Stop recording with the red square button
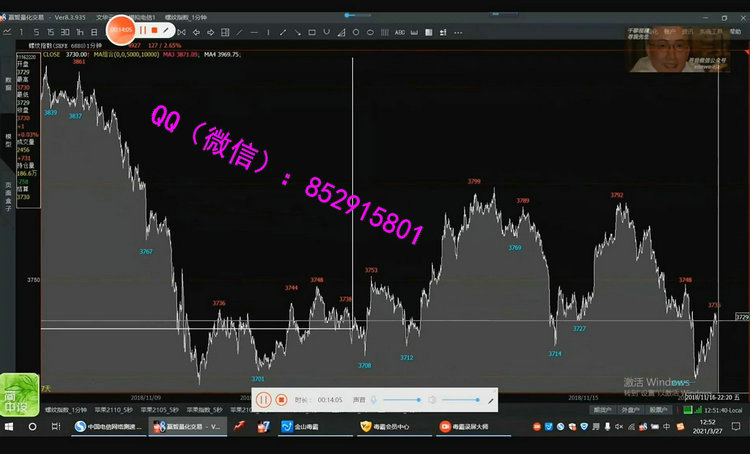This screenshot has height=454, width=750. 282,400
